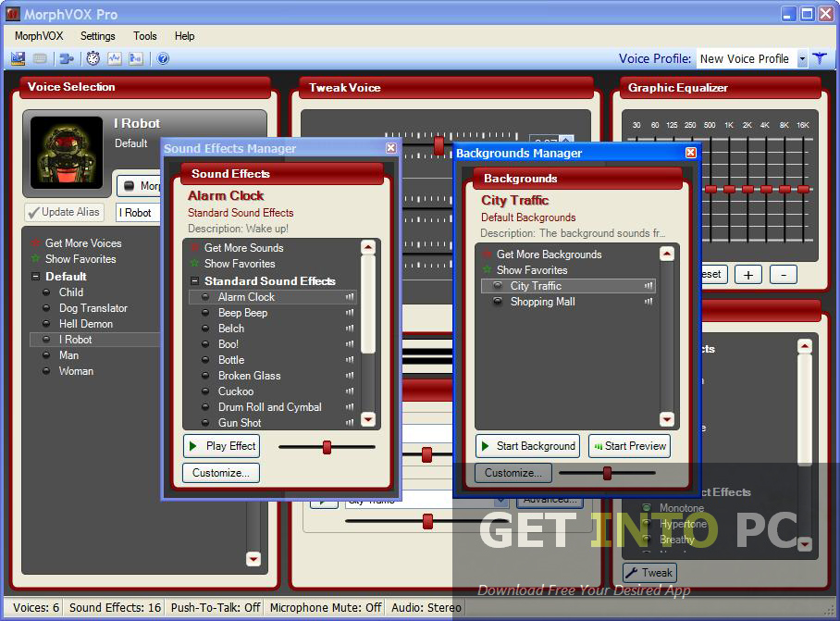840x621 pixels.
Task: Click the green star beside Show Favorites in Sound Effects
Action: coord(194,264)
